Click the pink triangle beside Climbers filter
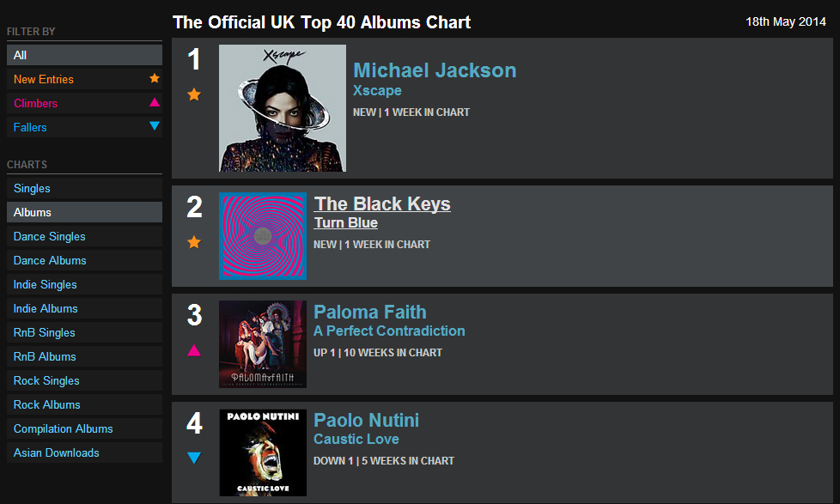The image size is (840, 504). (155, 102)
